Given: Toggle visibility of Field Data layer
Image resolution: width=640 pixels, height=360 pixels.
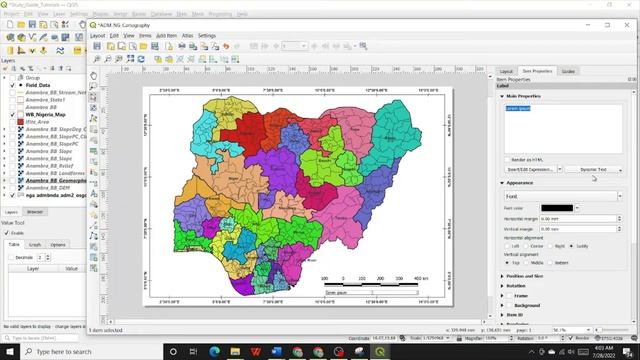Looking at the screenshot, I should pos(12,85).
